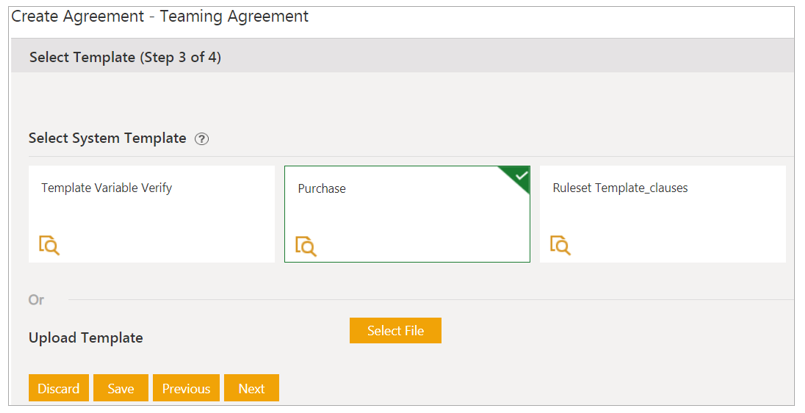Proceed with the Next button
805x413 pixels.
251,388
